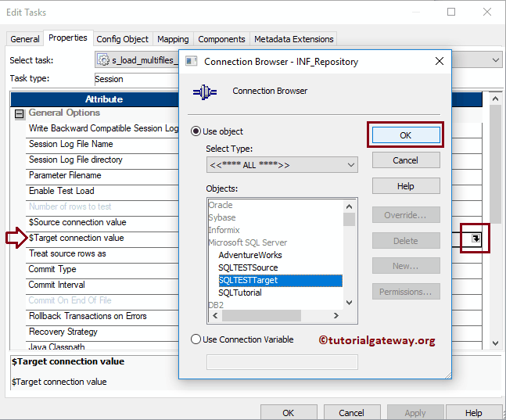This screenshot has height=420, width=506.
Task: Select the Commit Type row
Action: click(102, 269)
